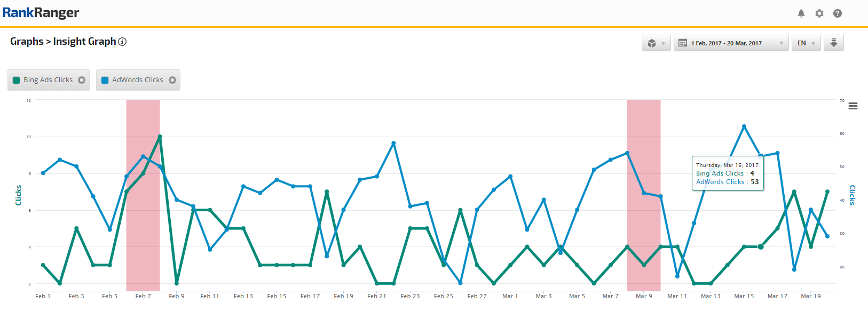Expand the EN language dropdown

[806, 43]
